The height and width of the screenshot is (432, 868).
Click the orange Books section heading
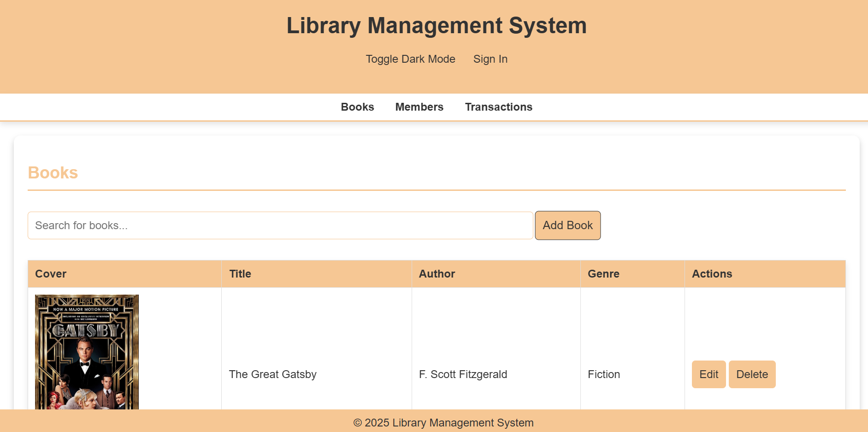click(x=53, y=173)
